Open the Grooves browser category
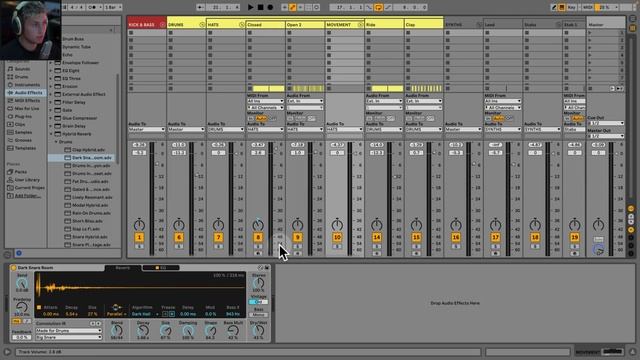The height and width of the screenshot is (360, 640). click(23, 140)
